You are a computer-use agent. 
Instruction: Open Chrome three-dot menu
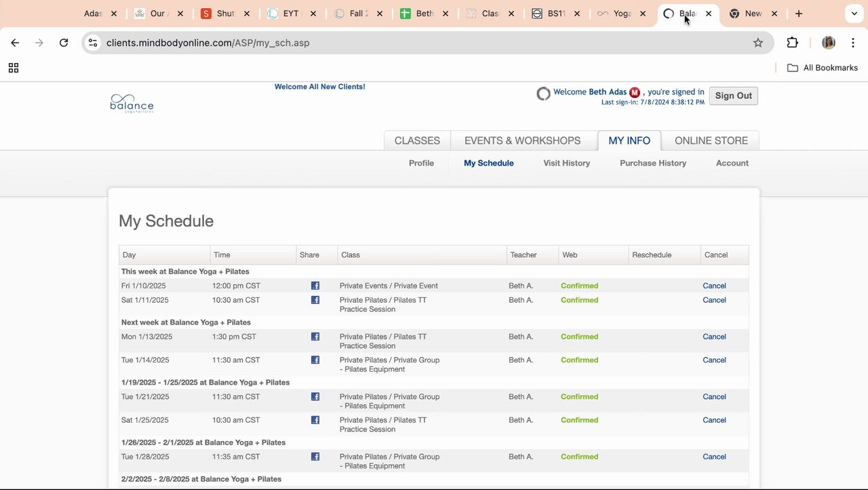853,43
